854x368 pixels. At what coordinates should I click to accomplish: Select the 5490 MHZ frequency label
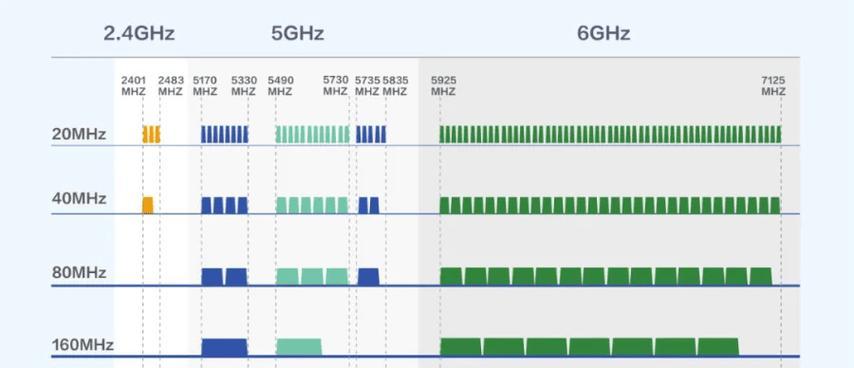[280, 86]
